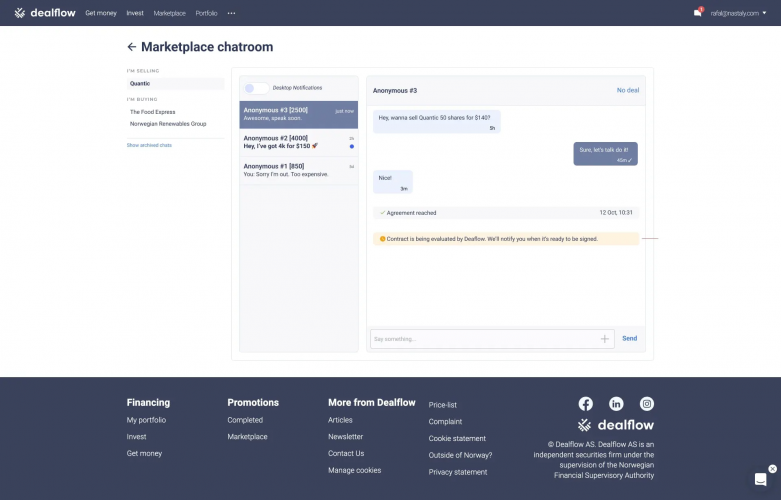
Task: Toggle Desktop Notifications switch
Action: click(256, 88)
